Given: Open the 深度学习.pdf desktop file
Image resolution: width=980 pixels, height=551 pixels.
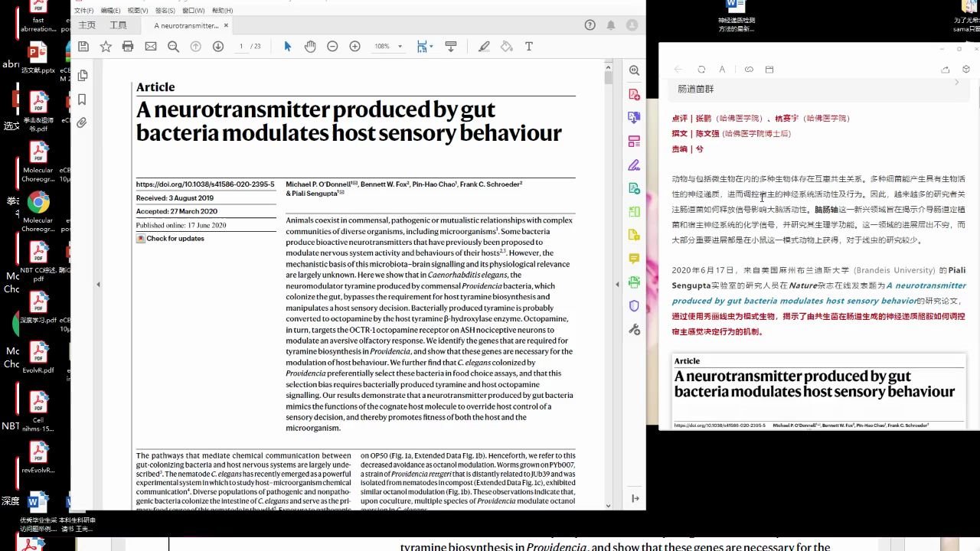Looking at the screenshot, I should 38,308.
